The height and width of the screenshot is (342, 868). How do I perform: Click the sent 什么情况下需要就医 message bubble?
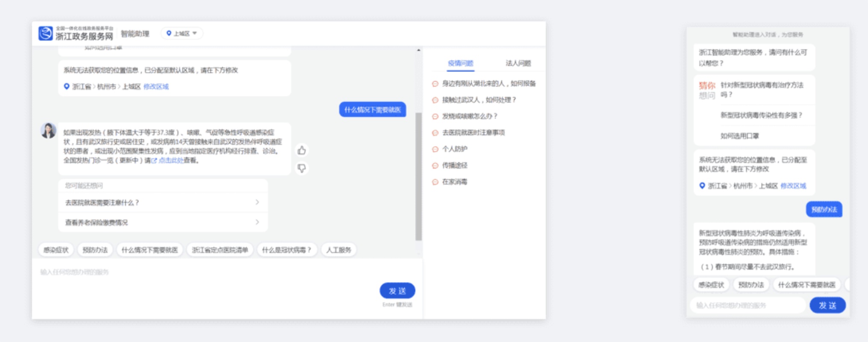click(x=373, y=110)
